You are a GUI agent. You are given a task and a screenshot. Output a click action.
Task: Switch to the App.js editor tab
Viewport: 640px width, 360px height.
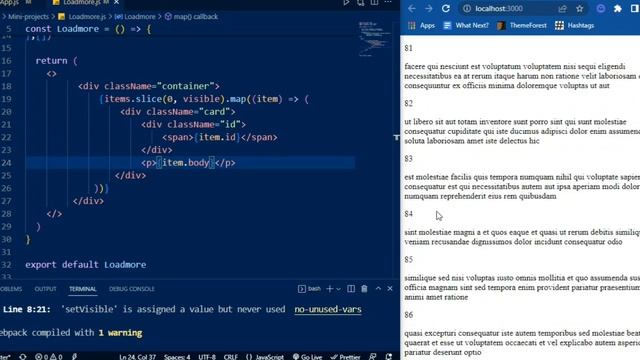(x=10, y=2)
